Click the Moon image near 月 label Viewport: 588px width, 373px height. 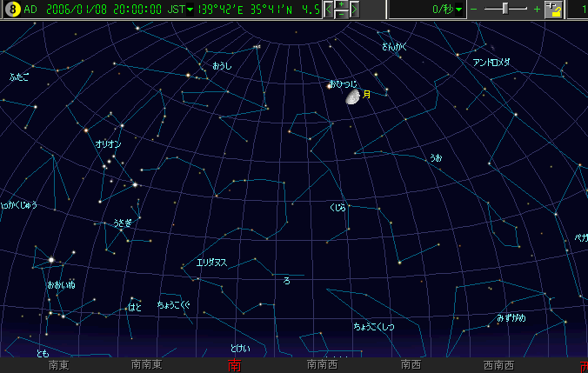tap(352, 97)
